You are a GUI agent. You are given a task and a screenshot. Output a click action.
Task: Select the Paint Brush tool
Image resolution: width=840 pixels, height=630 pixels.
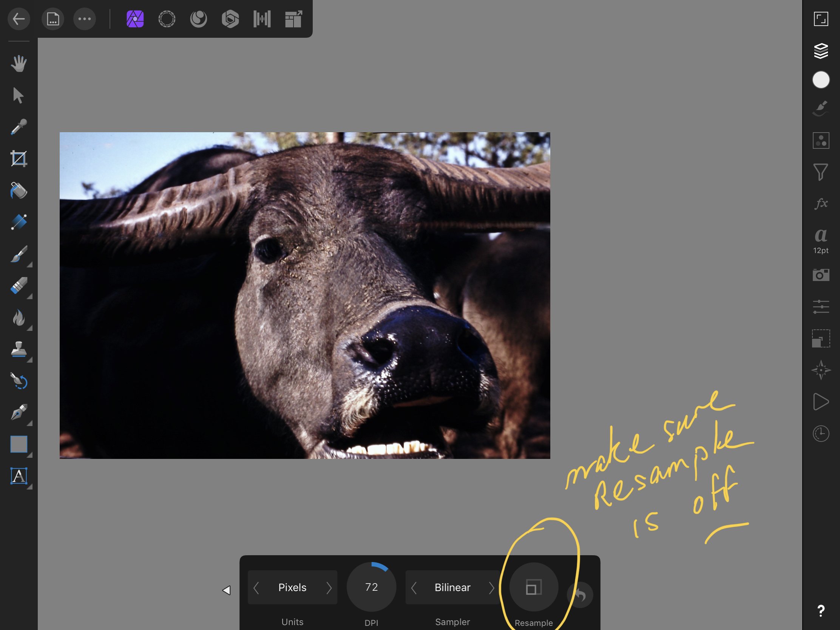[x=19, y=254]
